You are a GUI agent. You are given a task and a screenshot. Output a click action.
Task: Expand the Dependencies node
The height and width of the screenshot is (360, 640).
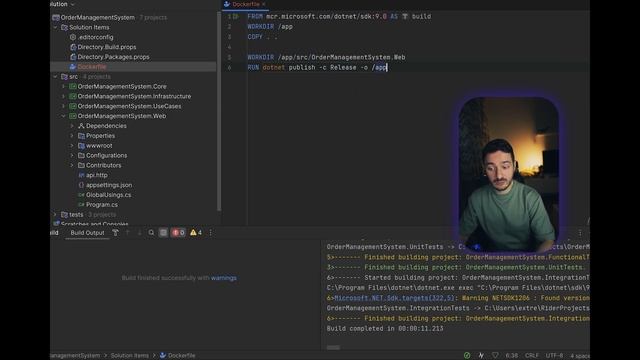tap(72, 126)
